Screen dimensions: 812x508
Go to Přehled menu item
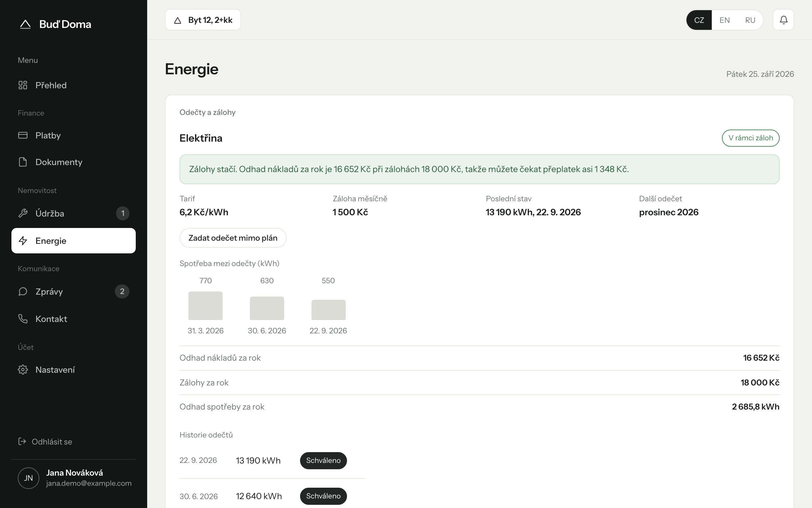[x=74, y=85]
